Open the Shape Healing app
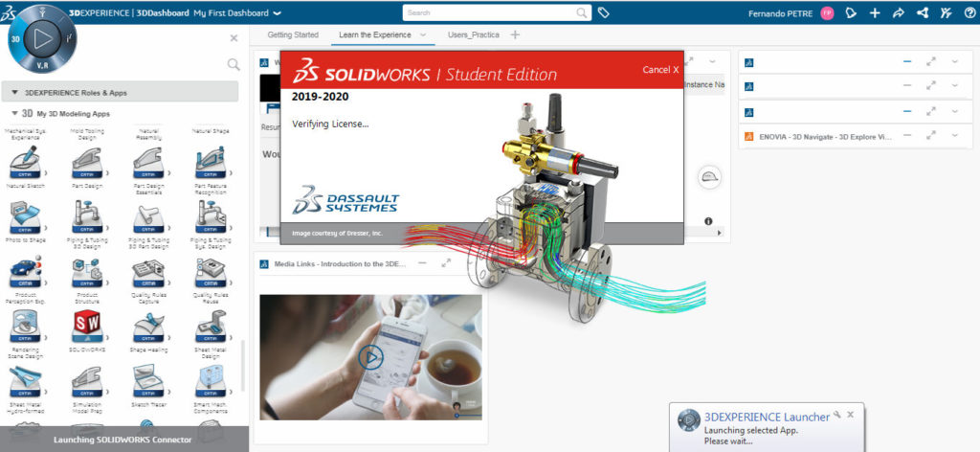 pos(148,327)
